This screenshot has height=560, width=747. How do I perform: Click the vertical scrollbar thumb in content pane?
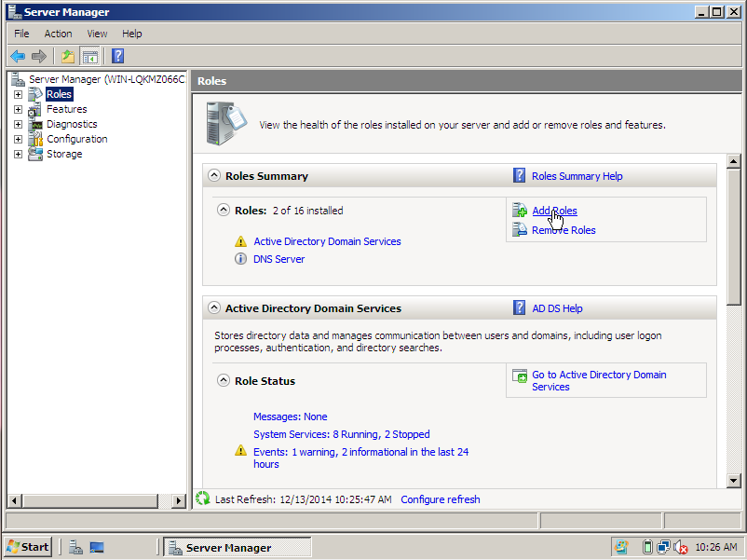click(734, 237)
